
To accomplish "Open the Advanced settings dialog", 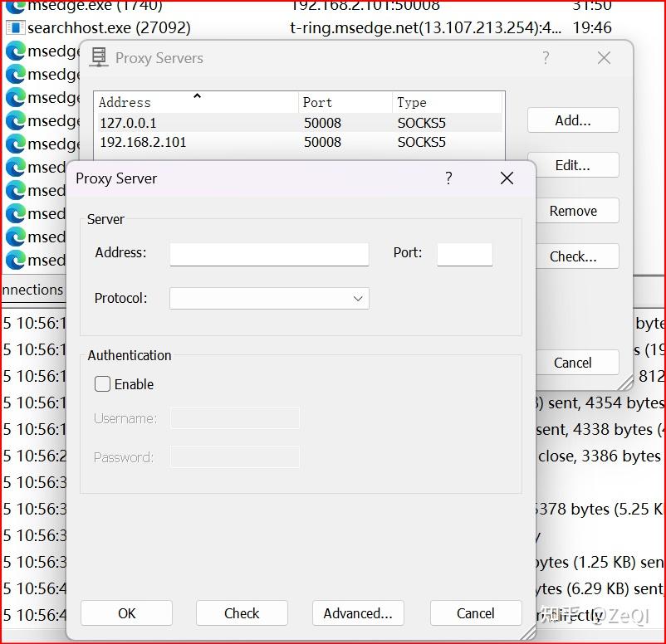I will [358, 613].
